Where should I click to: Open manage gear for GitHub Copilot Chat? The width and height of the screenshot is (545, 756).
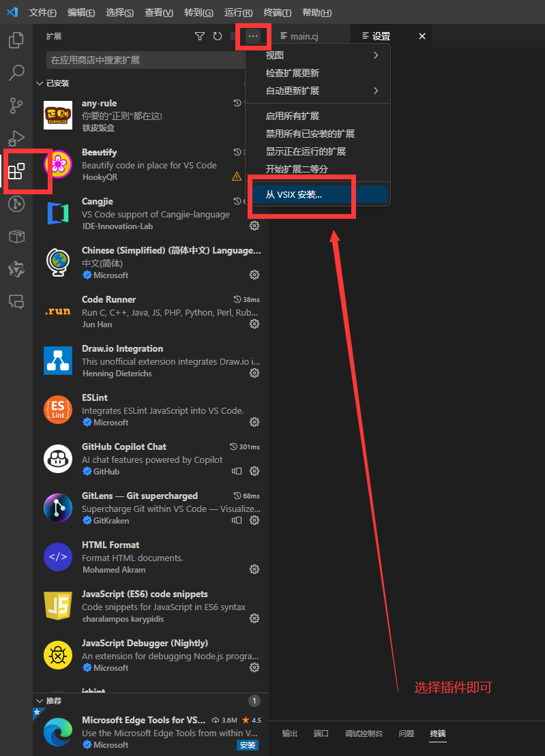tap(254, 471)
